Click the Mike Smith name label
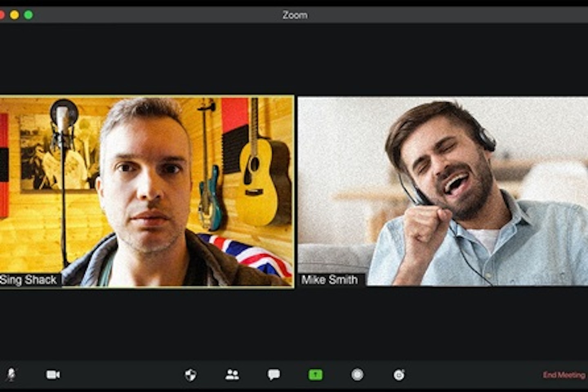 coord(329,280)
